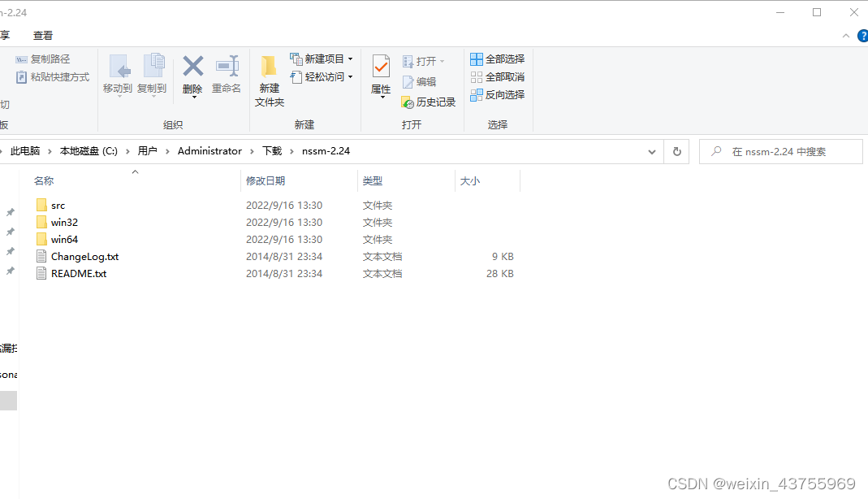
Task: Open the Properties dropdown arrow
Action: [x=382, y=98]
